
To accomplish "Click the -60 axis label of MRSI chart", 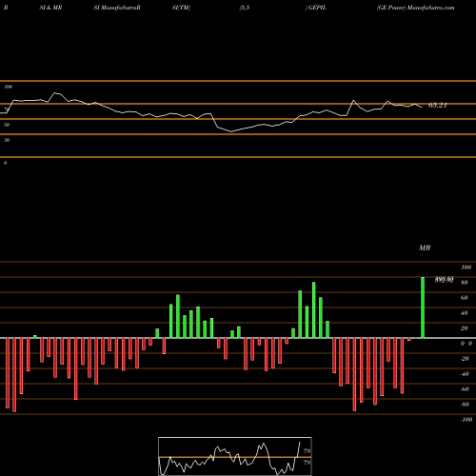I will [x=465, y=389].
